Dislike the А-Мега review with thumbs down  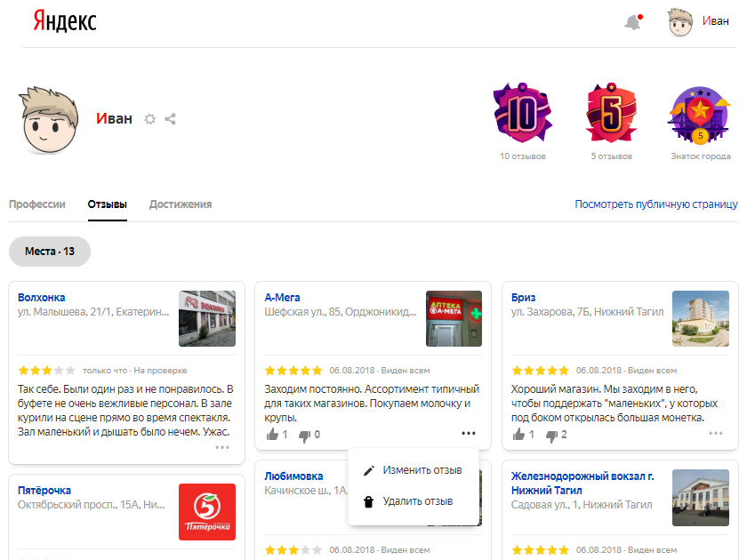coord(304,436)
